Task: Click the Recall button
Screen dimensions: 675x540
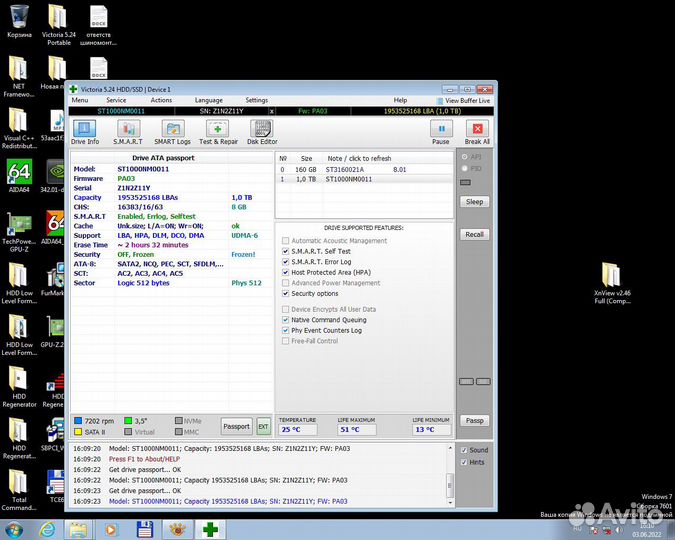Action: pos(474,234)
